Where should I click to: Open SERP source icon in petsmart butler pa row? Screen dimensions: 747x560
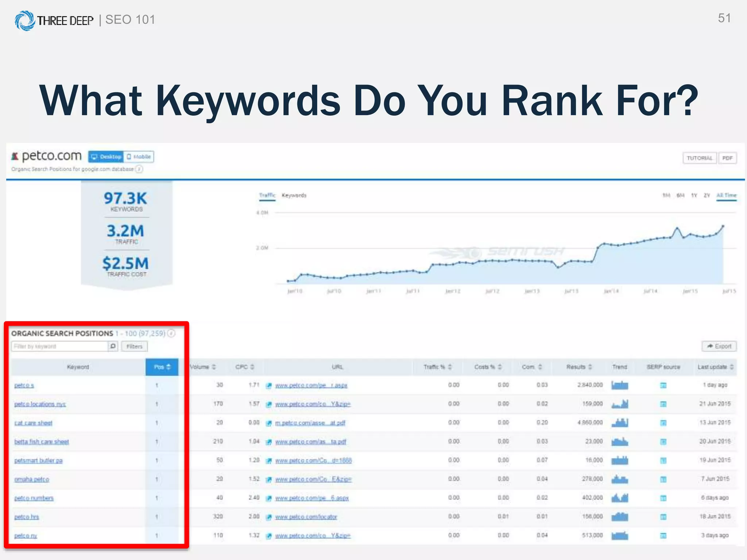663,460
